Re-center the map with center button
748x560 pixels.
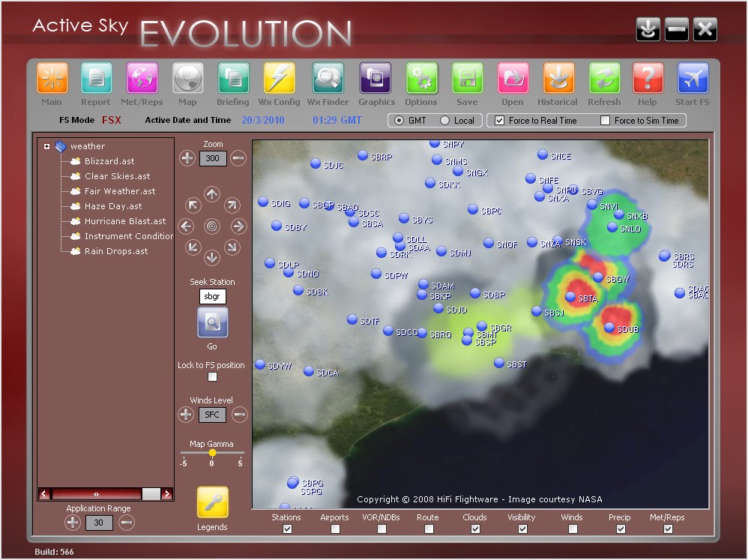(212, 226)
